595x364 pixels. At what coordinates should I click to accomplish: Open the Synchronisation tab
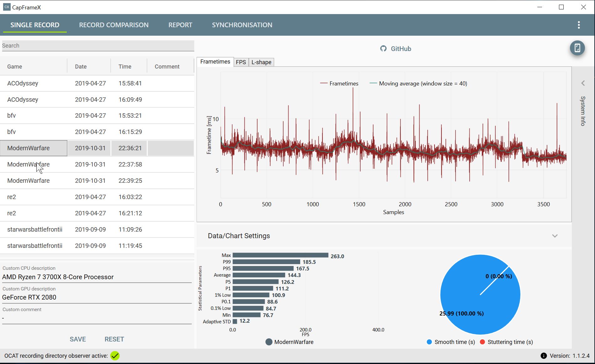coord(242,25)
